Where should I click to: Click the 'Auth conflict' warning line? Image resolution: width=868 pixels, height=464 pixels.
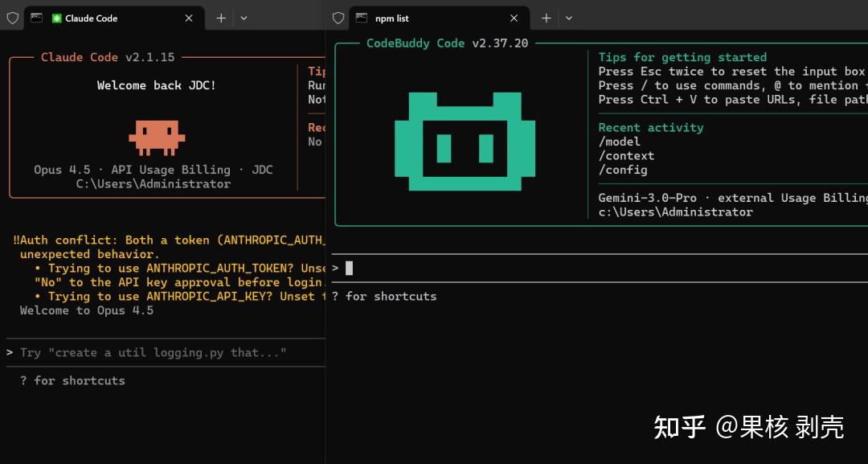coord(169,240)
